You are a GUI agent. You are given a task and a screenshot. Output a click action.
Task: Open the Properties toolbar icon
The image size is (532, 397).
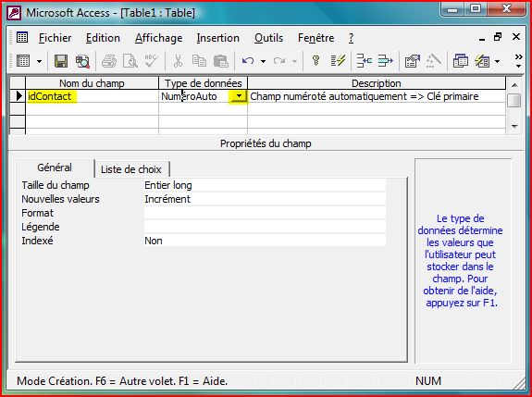(413, 61)
